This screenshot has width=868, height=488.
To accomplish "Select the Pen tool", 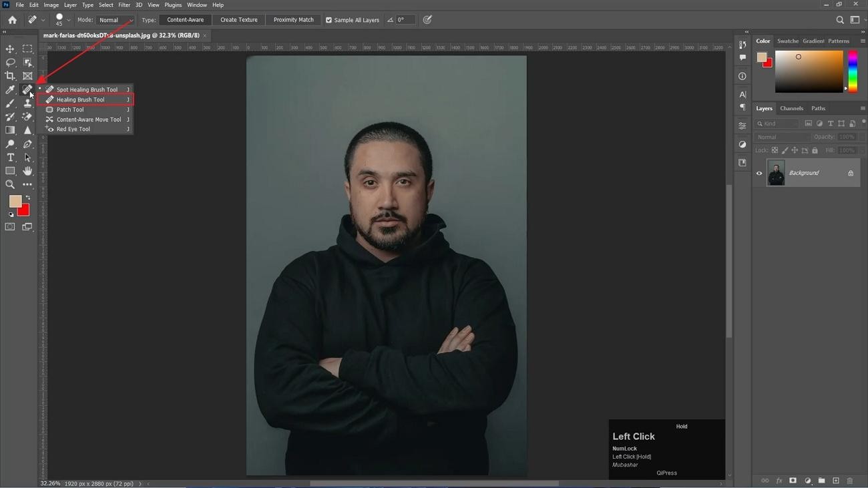I will pyautogui.click(x=27, y=144).
